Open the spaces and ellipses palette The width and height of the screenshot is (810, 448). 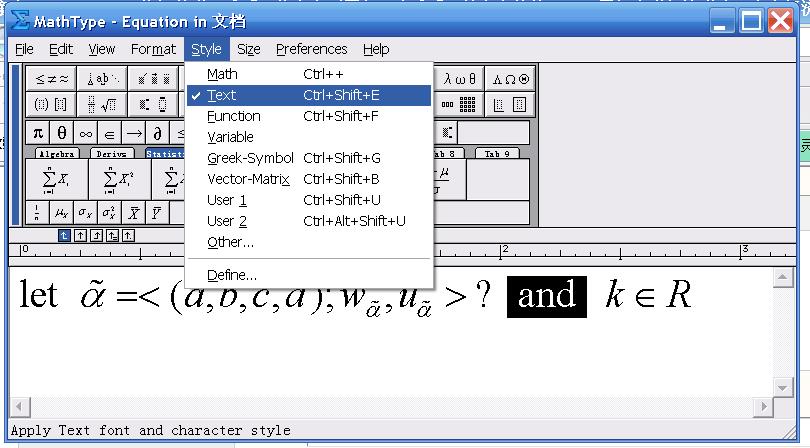[102, 79]
